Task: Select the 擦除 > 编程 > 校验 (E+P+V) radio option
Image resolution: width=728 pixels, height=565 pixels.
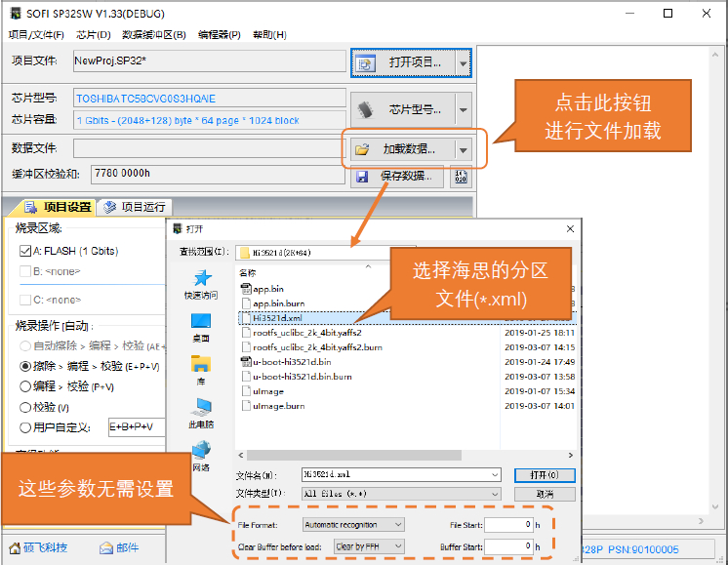Action: click(x=26, y=366)
